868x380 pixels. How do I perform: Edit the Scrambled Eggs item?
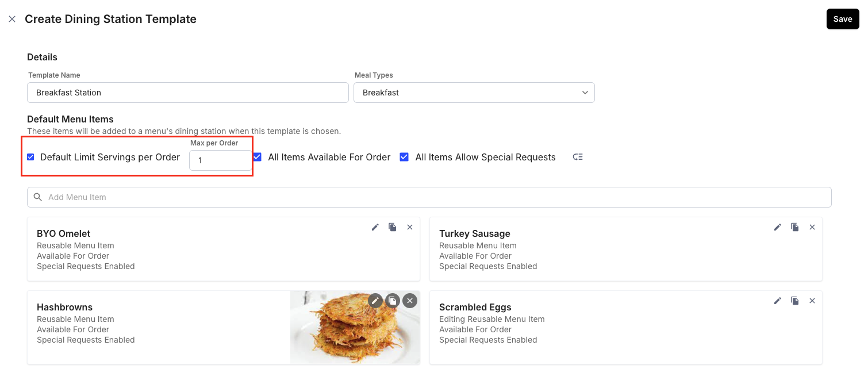778,301
